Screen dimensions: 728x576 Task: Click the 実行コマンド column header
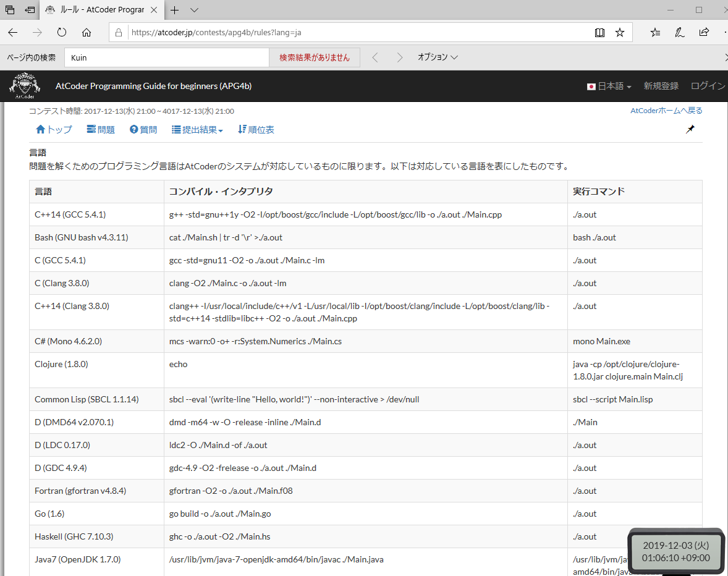point(635,191)
